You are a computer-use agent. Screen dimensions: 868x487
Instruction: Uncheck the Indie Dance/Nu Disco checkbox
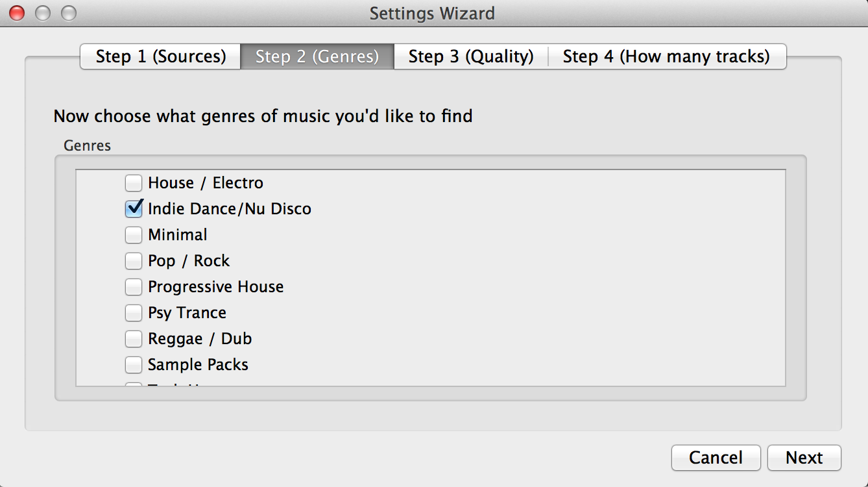tap(134, 209)
